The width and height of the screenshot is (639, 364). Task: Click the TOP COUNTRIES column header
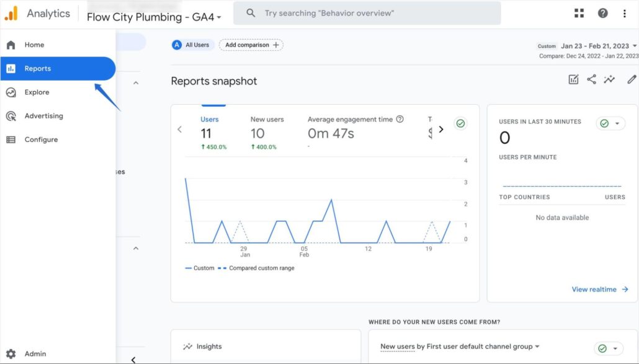click(524, 197)
